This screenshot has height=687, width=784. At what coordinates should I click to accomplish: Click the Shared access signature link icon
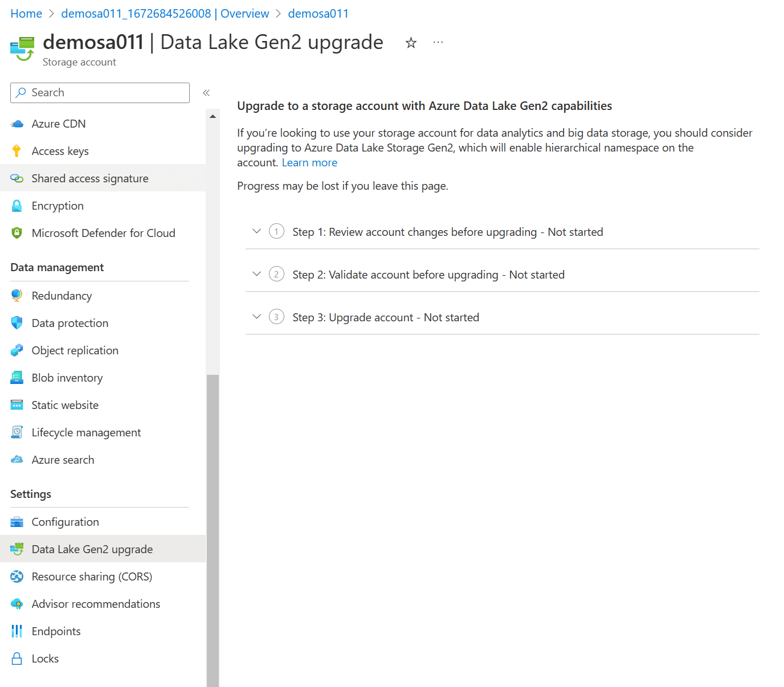pyautogui.click(x=17, y=178)
